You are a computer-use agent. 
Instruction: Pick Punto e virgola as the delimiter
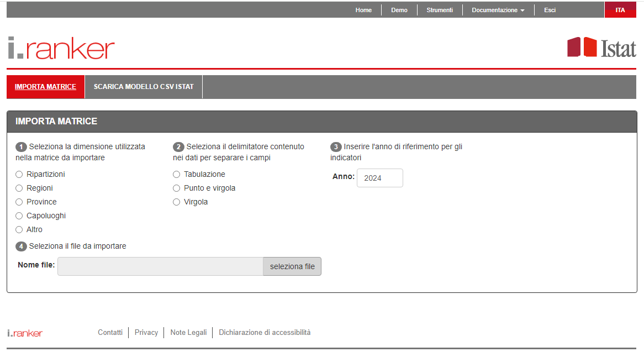coord(177,188)
